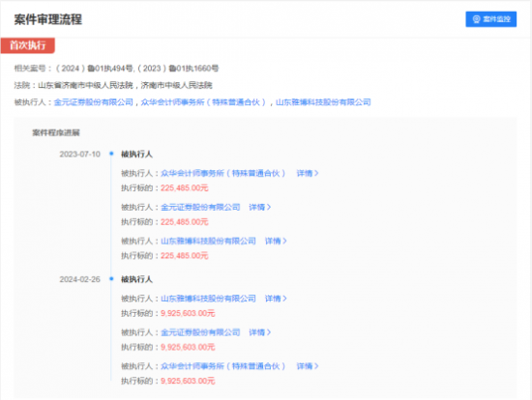Open 众华会计师事务所 link under 2024-02-26

click(222, 366)
